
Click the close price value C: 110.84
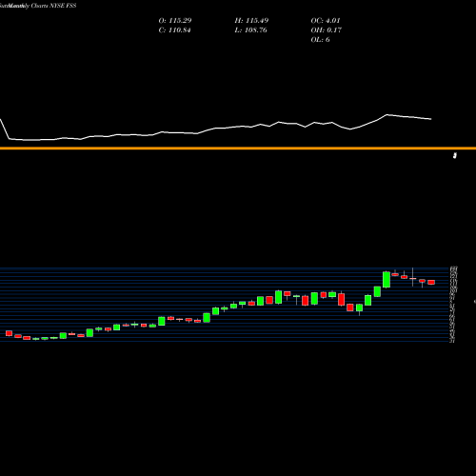(x=174, y=30)
